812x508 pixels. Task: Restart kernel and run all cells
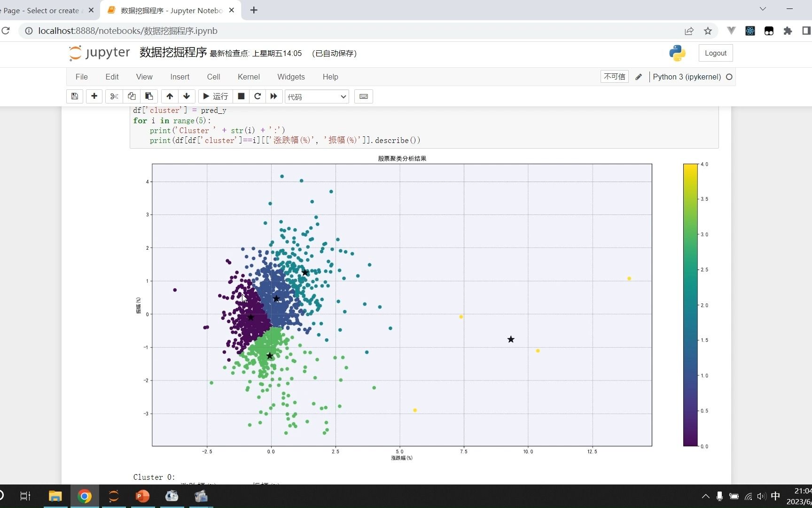pyautogui.click(x=273, y=96)
